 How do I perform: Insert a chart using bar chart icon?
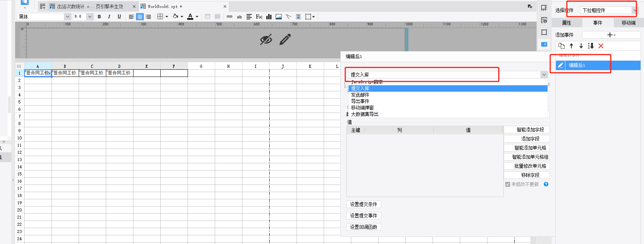coord(269,17)
